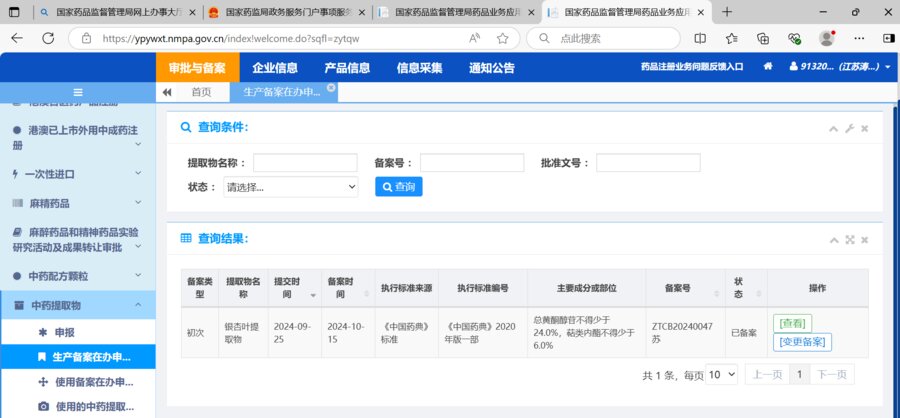View site information lock icon
Viewport: 900px width, 418px height.
tap(87, 38)
